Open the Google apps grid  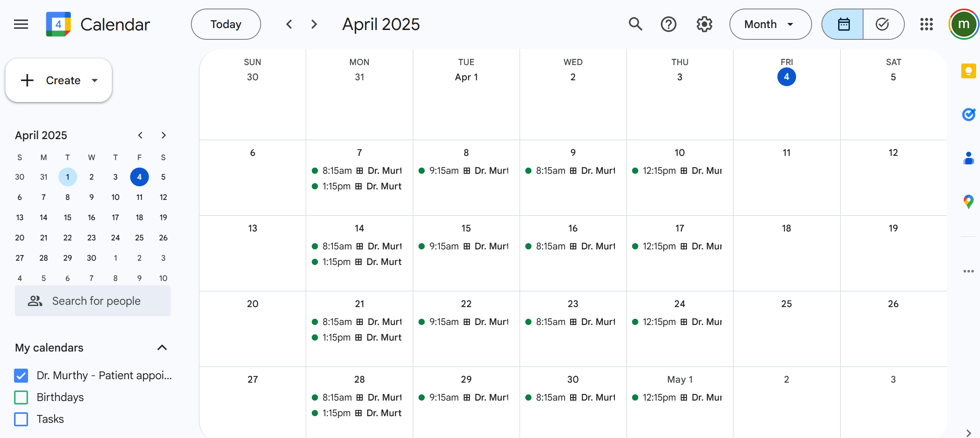pyautogui.click(x=927, y=24)
